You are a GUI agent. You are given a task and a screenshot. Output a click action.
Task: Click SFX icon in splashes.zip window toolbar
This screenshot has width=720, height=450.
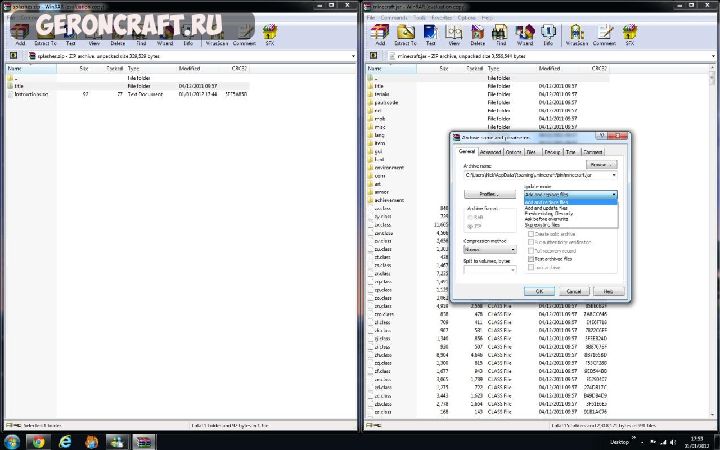(270, 35)
